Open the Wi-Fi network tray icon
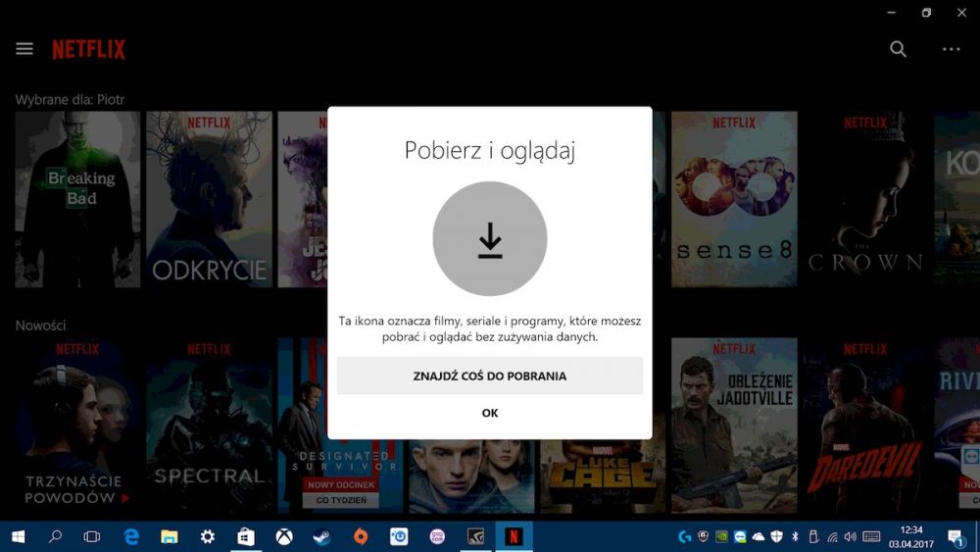This screenshot has height=552, width=980. [x=832, y=536]
